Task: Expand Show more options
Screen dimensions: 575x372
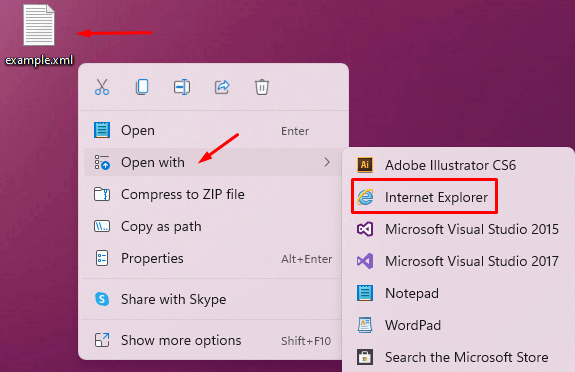Action: [213, 340]
